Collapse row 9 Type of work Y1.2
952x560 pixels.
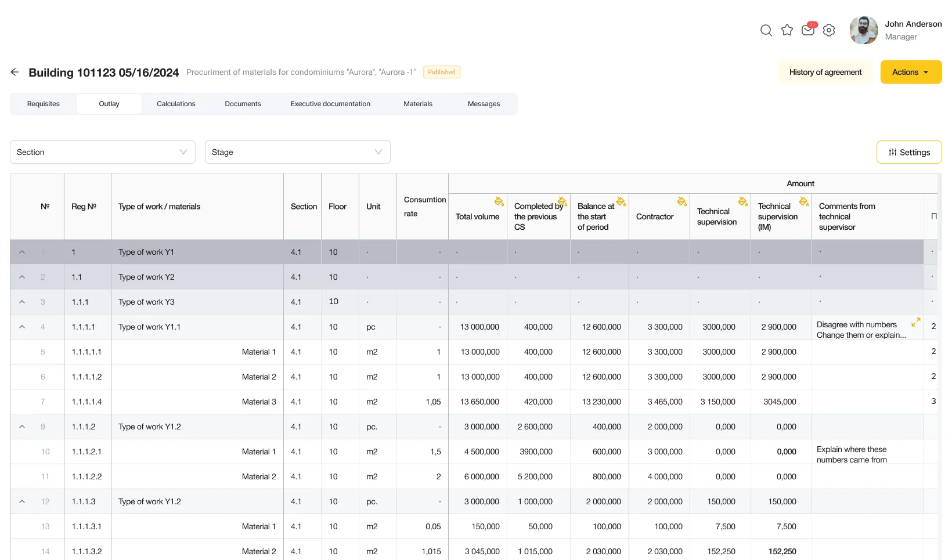[x=22, y=427]
